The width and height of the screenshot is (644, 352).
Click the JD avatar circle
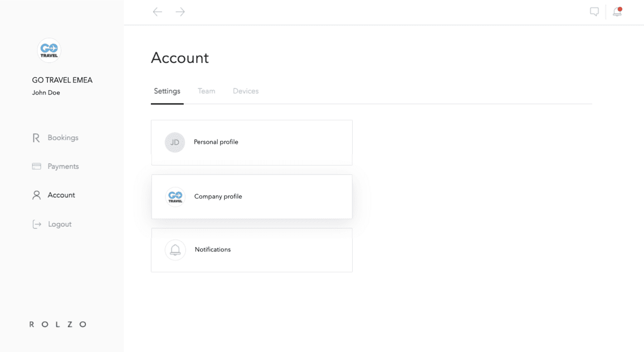click(x=175, y=142)
